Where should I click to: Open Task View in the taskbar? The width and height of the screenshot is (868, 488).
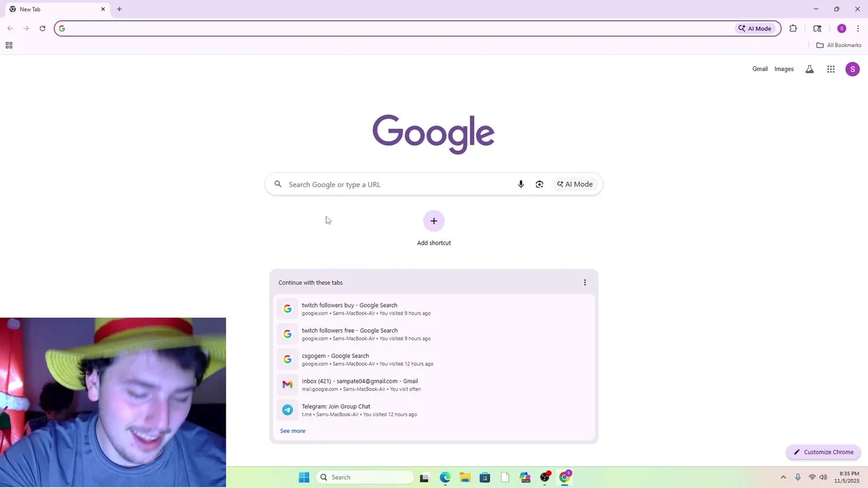click(x=425, y=477)
